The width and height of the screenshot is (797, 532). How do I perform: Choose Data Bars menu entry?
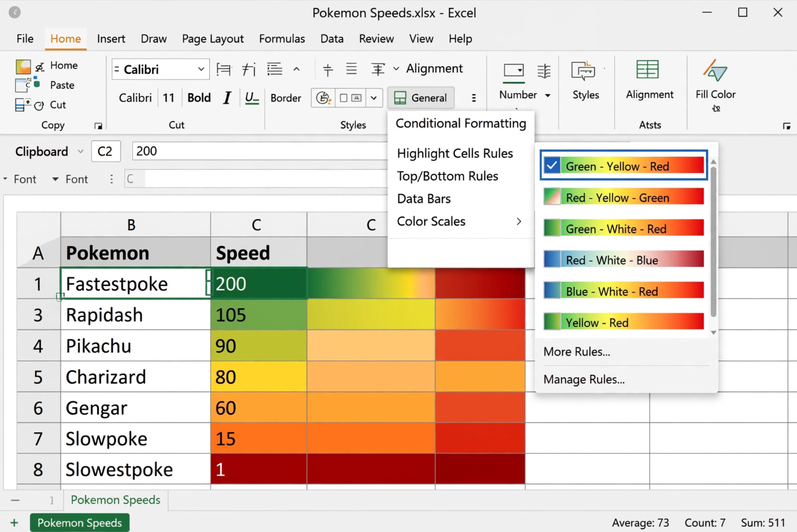(424, 199)
